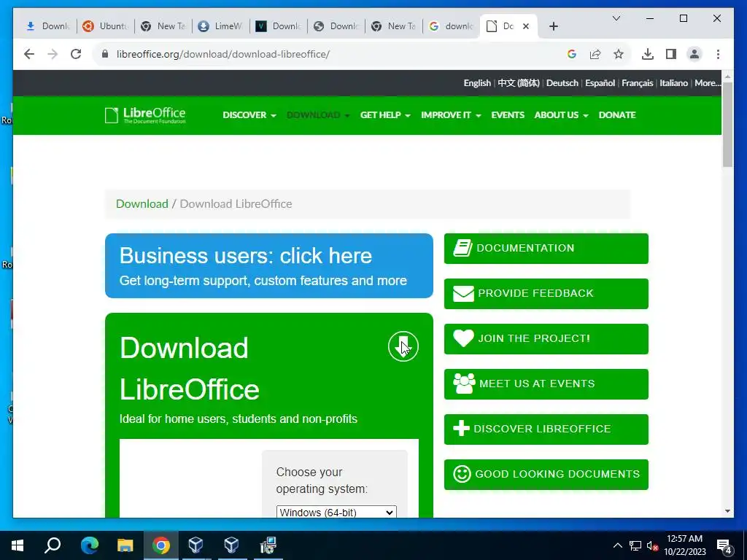Screen dimensions: 747x560
Task: Expand the IMPROVE IT menu
Action: tap(451, 115)
